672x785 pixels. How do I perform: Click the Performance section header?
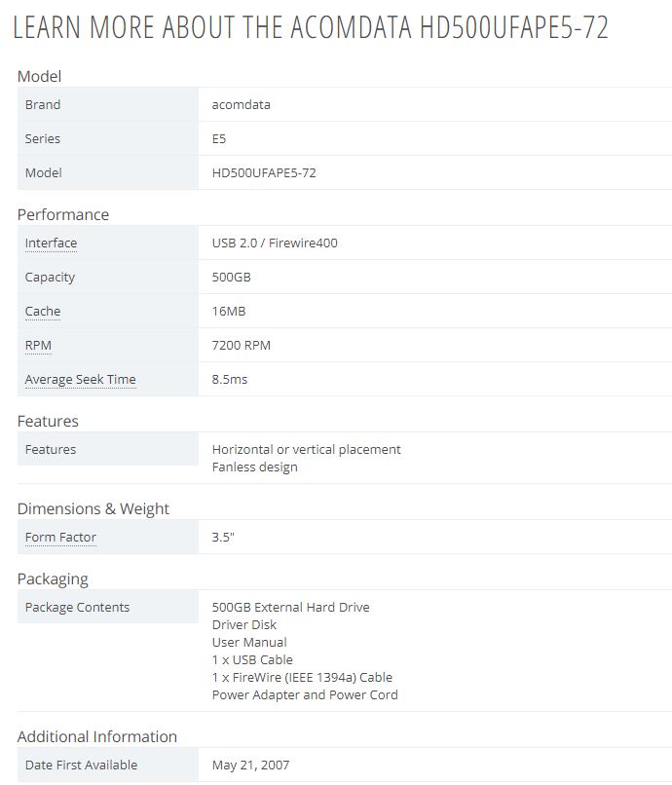pyautogui.click(x=63, y=214)
